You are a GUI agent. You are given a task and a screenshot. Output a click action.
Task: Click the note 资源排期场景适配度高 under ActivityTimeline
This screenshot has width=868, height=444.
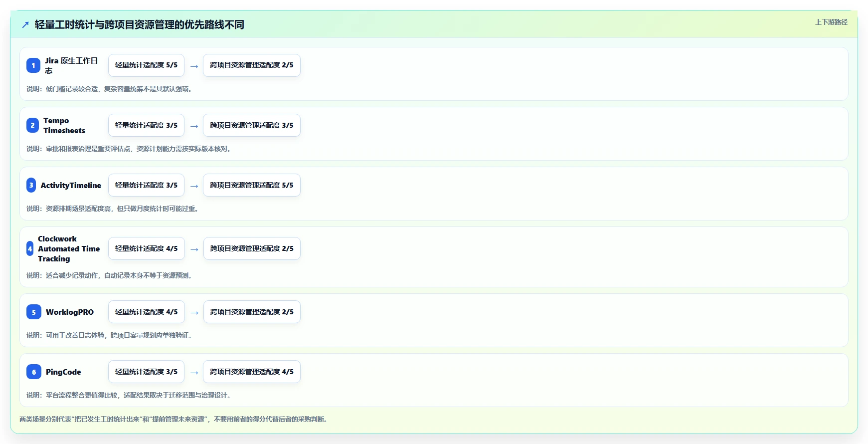113,209
